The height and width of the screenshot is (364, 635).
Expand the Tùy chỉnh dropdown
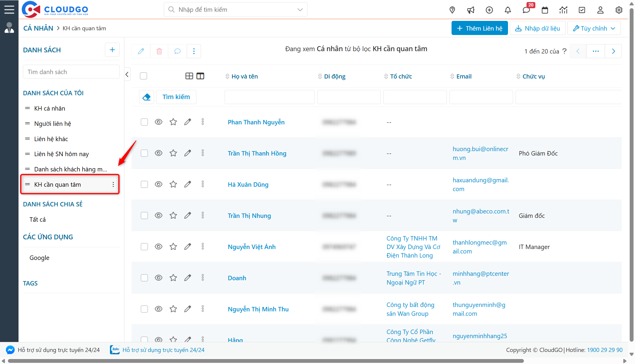[x=594, y=28]
